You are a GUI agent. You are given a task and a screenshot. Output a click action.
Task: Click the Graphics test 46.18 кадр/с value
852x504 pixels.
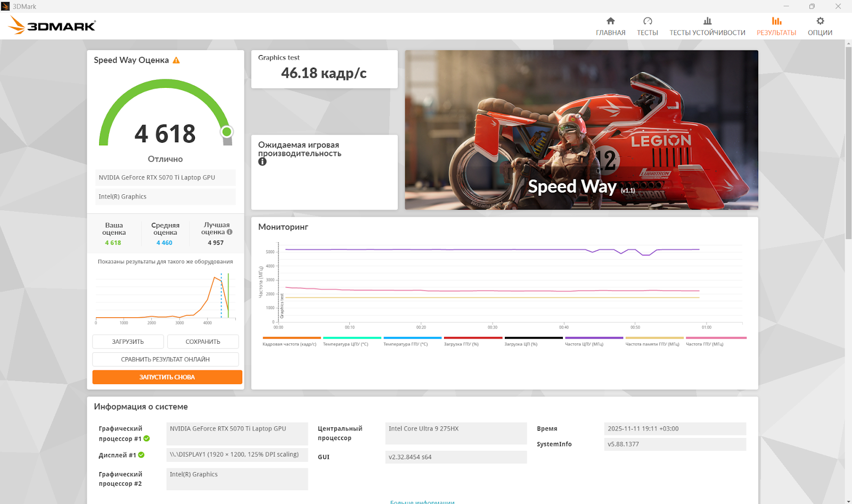pyautogui.click(x=324, y=73)
